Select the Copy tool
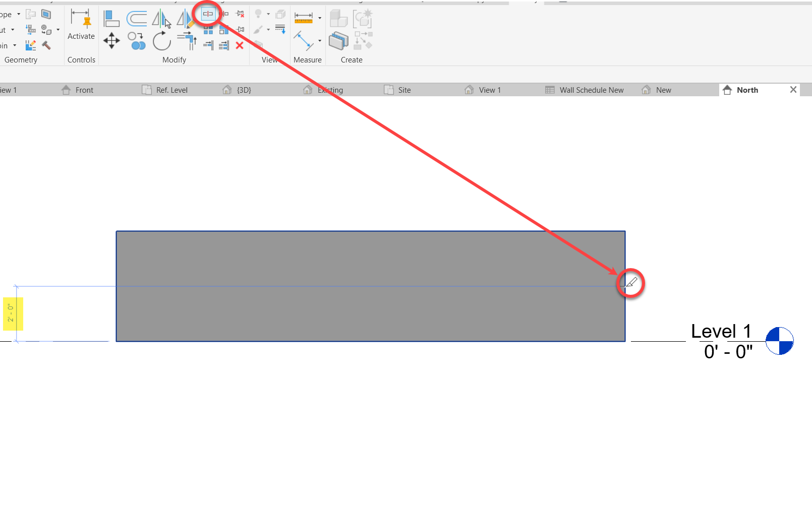Image resolution: width=812 pixels, height=505 pixels. (x=136, y=41)
